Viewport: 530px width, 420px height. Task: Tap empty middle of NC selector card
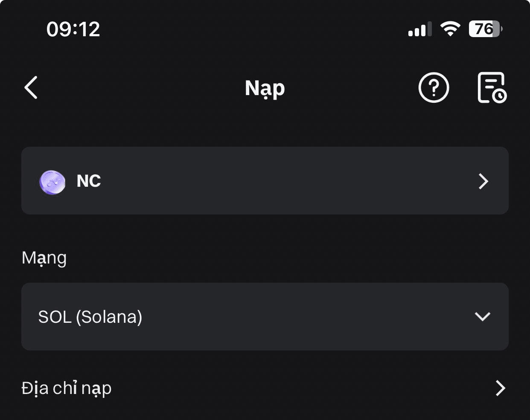tap(277, 181)
